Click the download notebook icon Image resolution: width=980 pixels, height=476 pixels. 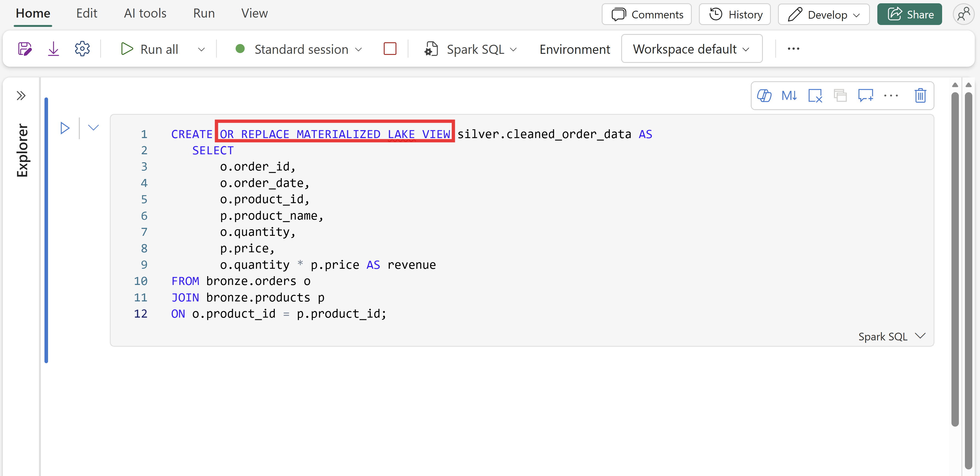pos(53,49)
